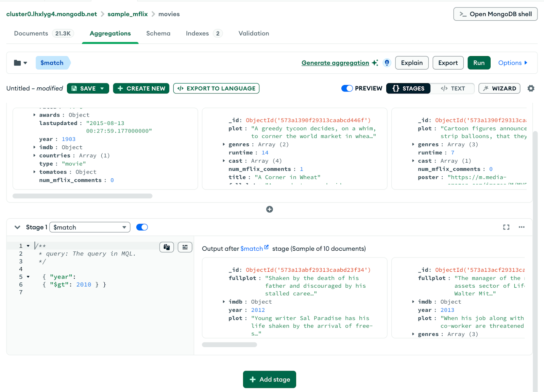The width and height of the screenshot is (544, 392).
Task: Click the Generate aggregation link
Action: [x=335, y=63]
